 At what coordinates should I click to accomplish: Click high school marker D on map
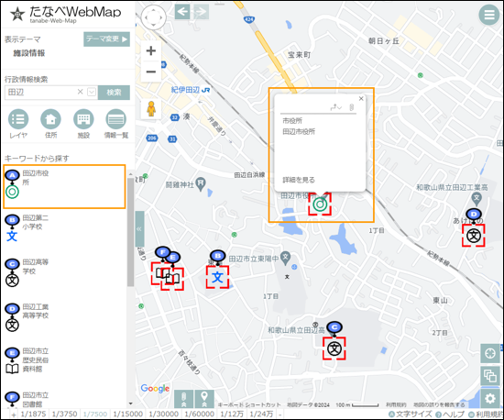click(474, 236)
